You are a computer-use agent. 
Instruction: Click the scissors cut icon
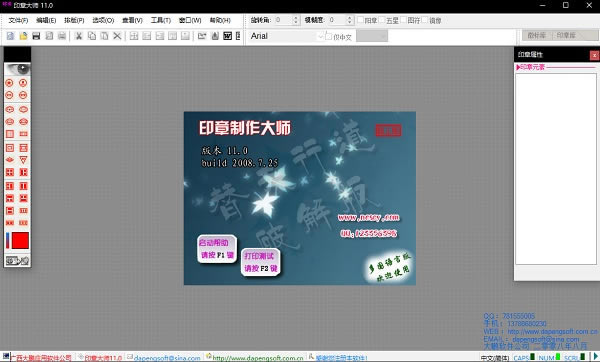point(79,36)
